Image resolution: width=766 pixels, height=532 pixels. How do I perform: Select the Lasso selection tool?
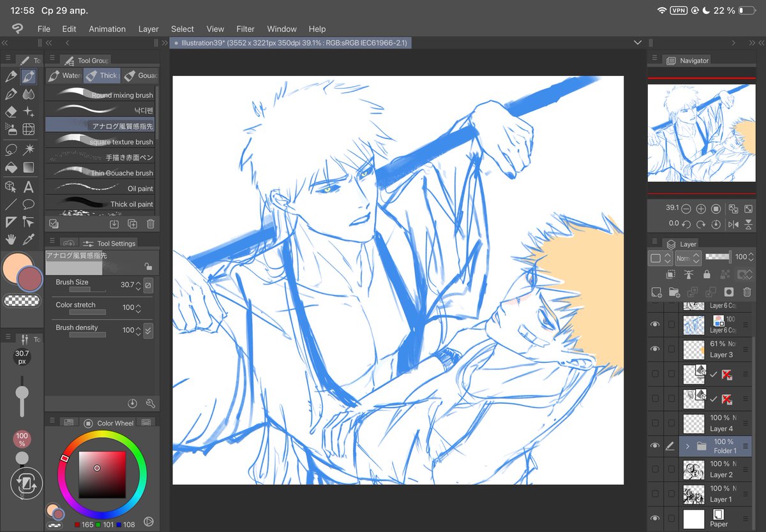[11, 150]
